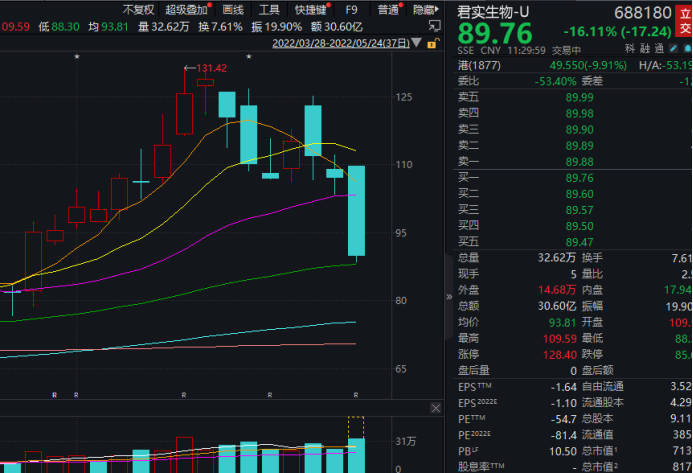Click the large teal candlestick on the latest day

(357, 210)
